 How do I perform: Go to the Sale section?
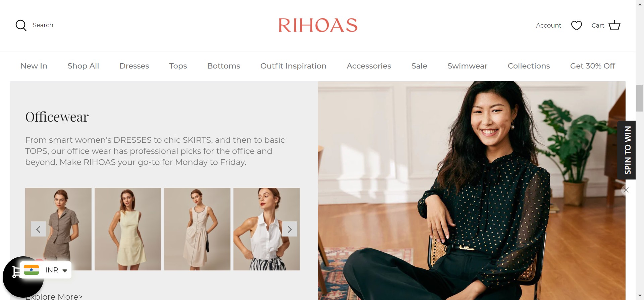(x=419, y=66)
